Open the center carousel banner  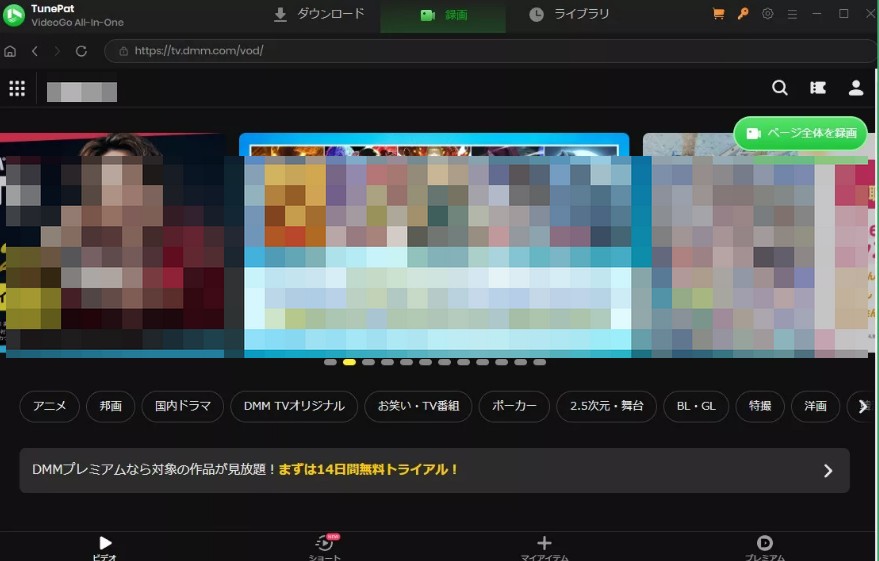point(434,245)
